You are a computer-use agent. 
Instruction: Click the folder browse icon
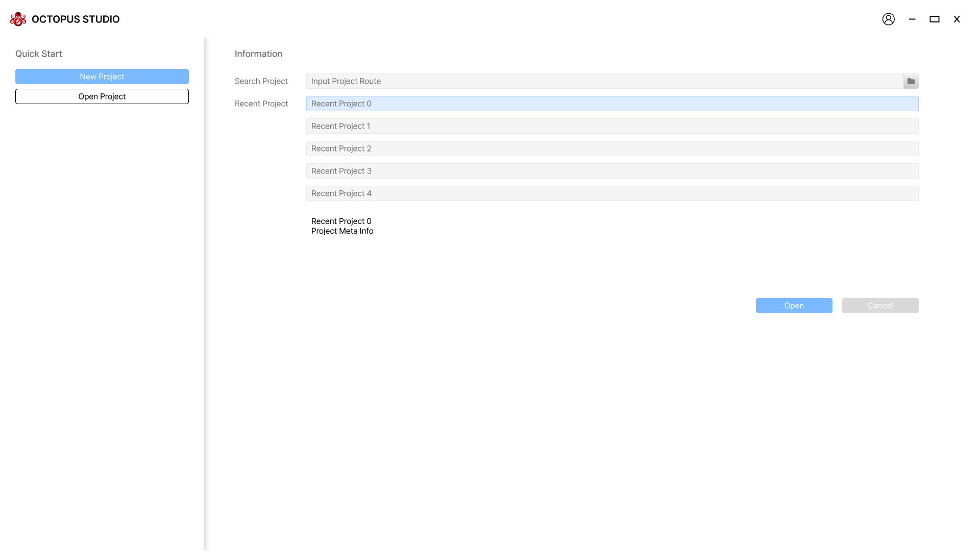(x=911, y=81)
